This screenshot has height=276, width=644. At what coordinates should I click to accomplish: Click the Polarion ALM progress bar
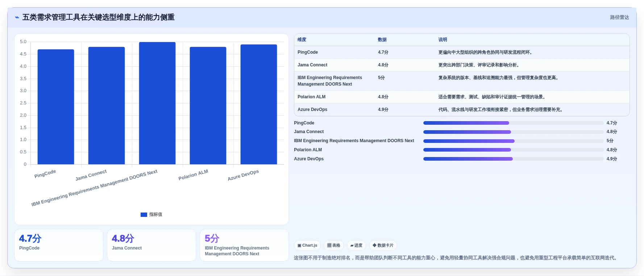click(513, 150)
